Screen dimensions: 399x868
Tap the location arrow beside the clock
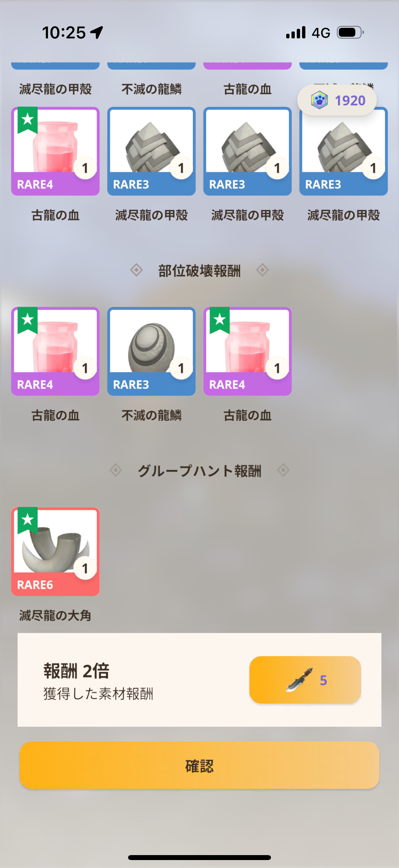[97, 33]
